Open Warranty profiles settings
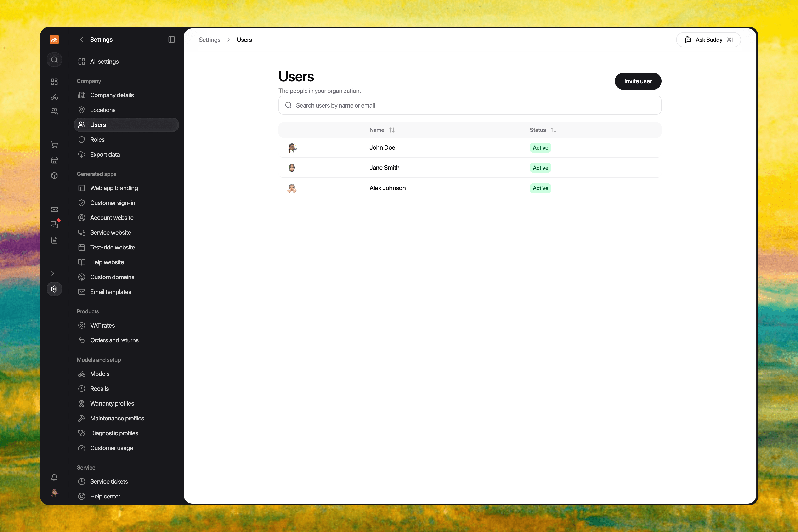This screenshot has width=798, height=532. (126, 403)
